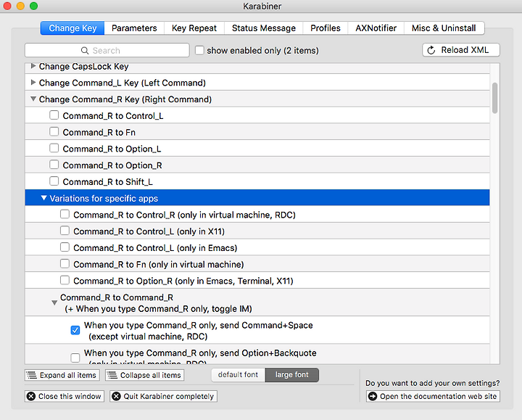Click Close this window button
Image resolution: width=522 pixels, height=420 pixels.
[x=65, y=396]
